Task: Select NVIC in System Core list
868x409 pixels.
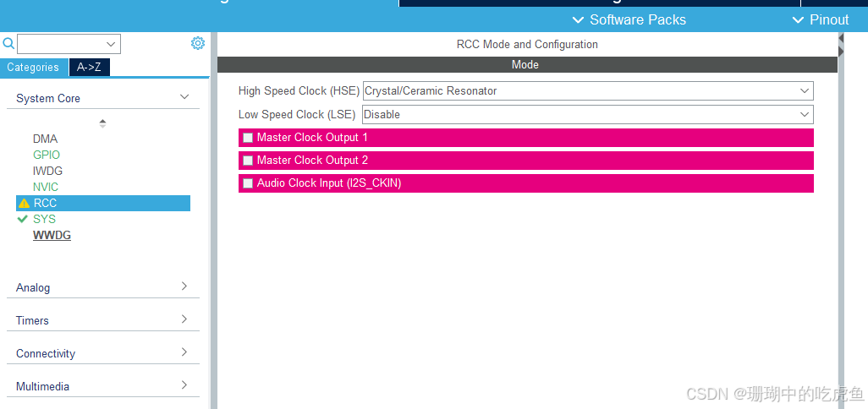Action: (x=46, y=187)
